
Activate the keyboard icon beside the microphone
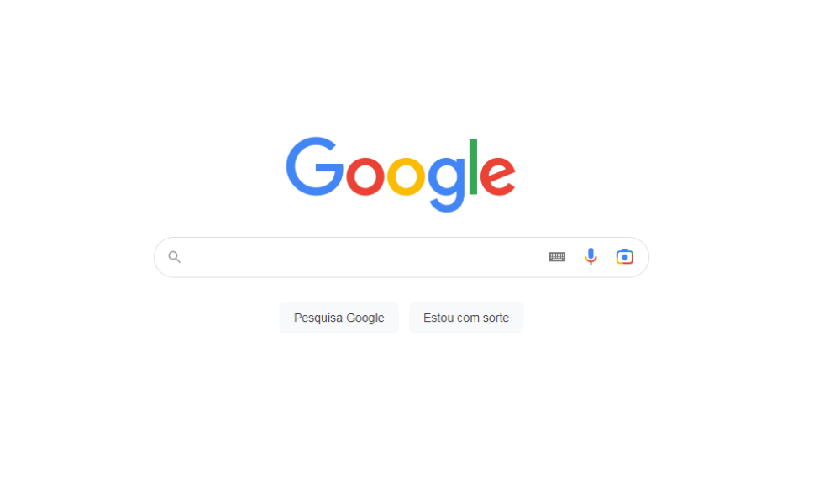[557, 257]
